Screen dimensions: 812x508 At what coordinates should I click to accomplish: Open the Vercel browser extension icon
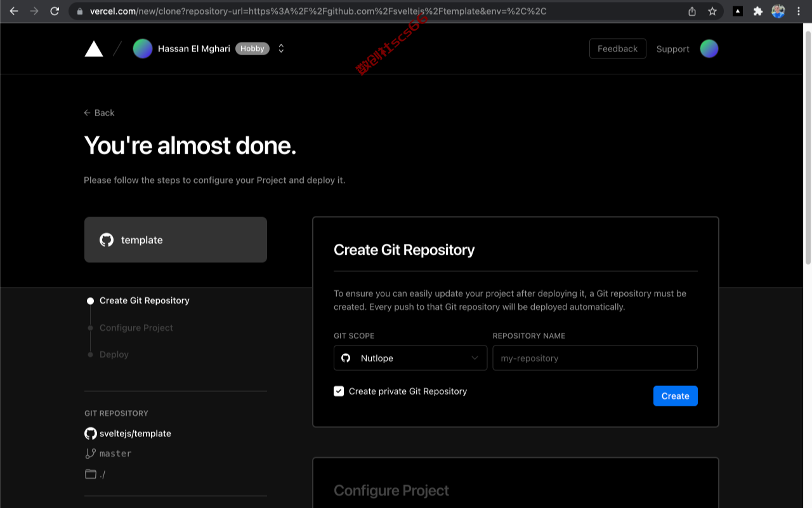tap(738, 11)
